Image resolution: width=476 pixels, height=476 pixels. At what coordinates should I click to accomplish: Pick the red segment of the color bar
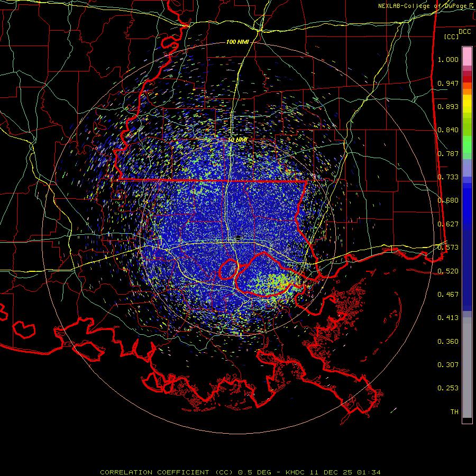tap(467, 79)
